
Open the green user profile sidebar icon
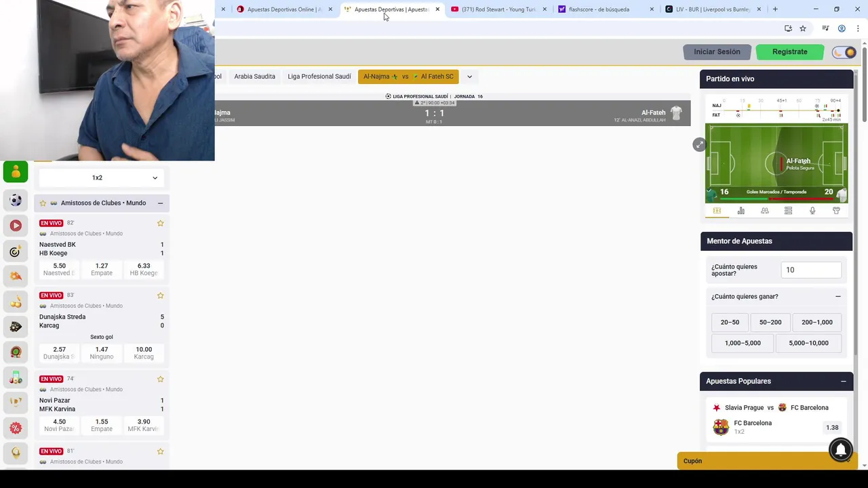(x=16, y=172)
